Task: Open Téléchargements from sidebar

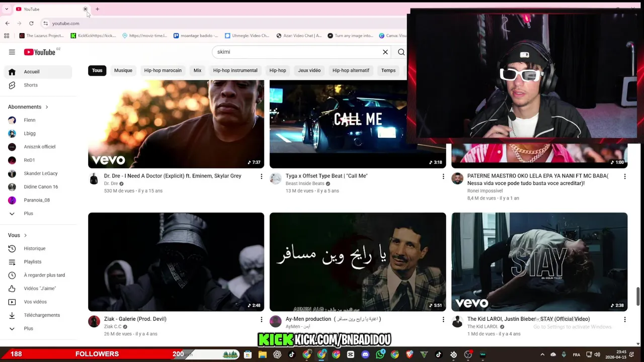Action: click(38, 315)
